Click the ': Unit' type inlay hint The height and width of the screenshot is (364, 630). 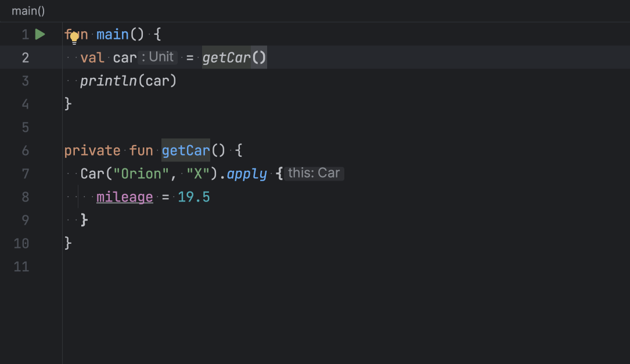pyautogui.click(x=159, y=57)
